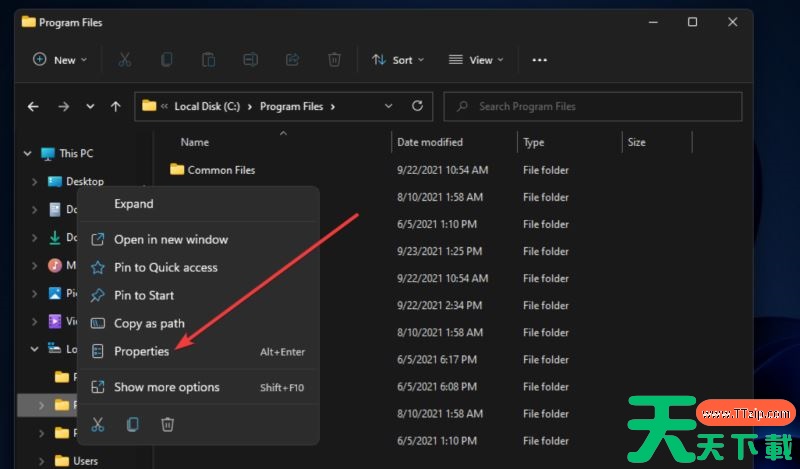
Task: Click the context menu Copy icon
Action: [x=133, y=424]
